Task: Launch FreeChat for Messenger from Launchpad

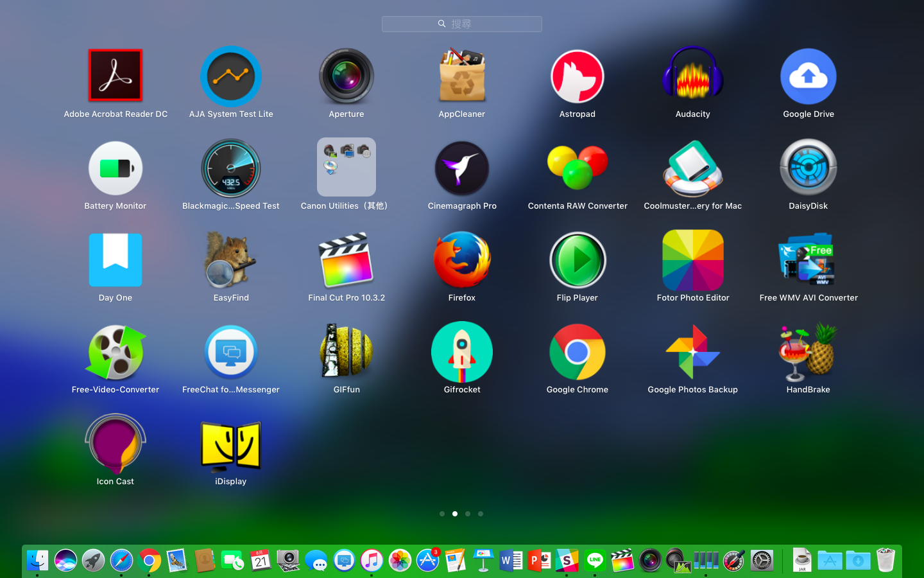Action: pos(231,352)
